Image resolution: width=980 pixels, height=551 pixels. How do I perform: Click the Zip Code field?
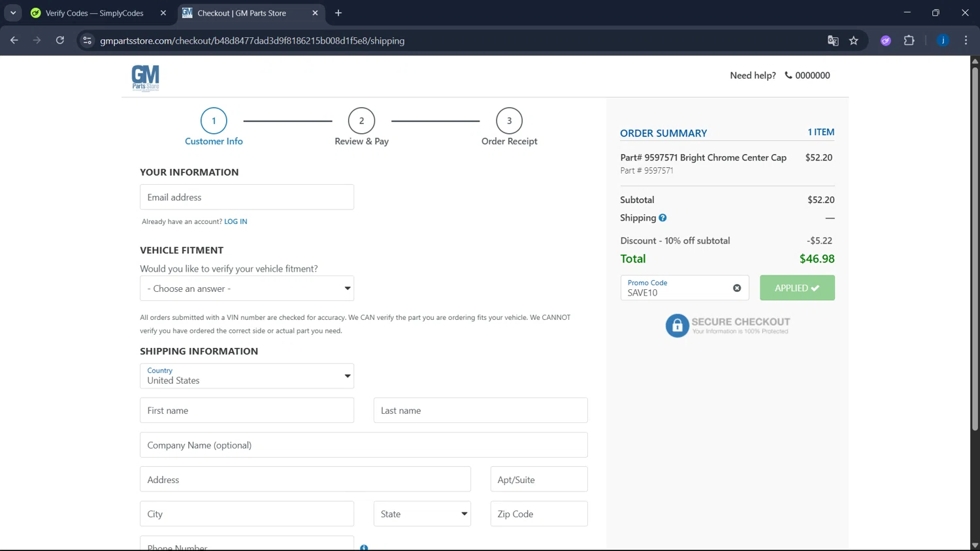[539, 514]
